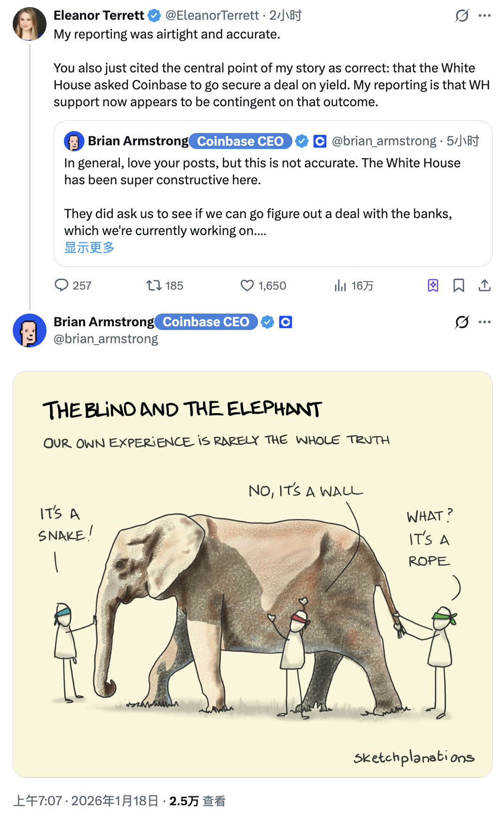The height and width of the screenshot is (817, 504).
Task: Click the share icon on Eleanor's post
Action: pos(485,285)
